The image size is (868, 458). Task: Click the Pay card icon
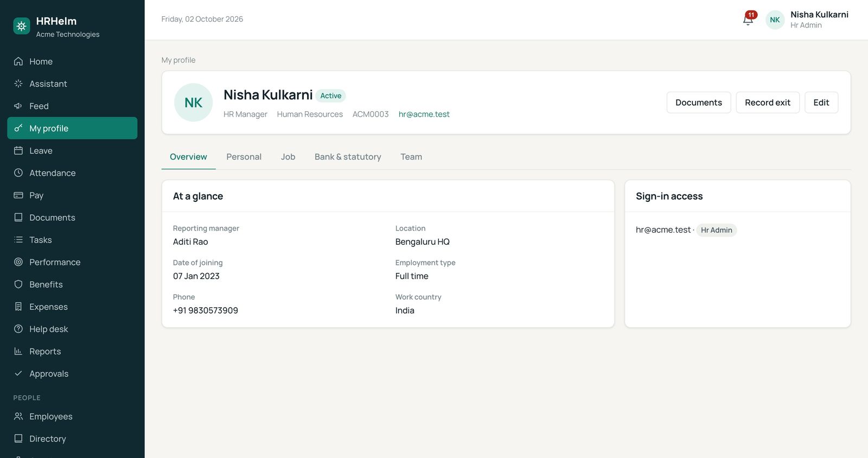click(18, 195)
